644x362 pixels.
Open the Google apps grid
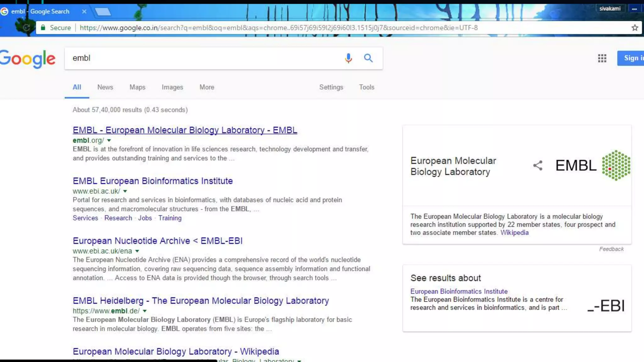pos(602,58)
